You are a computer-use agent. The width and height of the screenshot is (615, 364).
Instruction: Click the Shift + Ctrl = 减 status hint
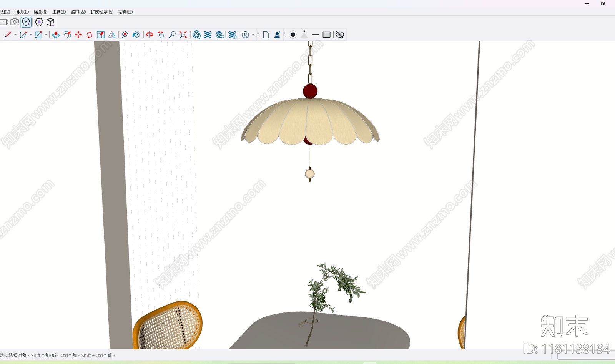click(96, 356)
